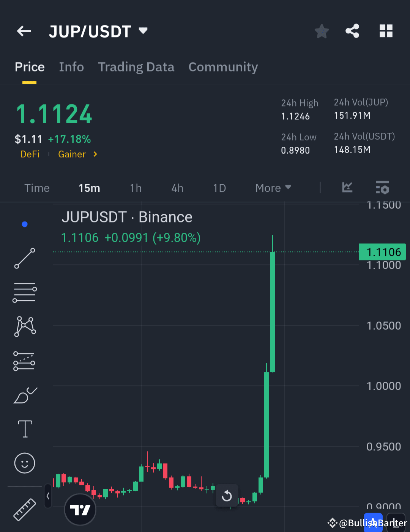Expand the More timeframe options
The height and width of the screenshot is (532, 410).
[273, 188]
